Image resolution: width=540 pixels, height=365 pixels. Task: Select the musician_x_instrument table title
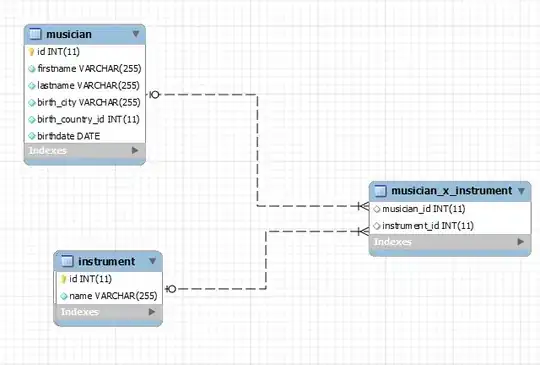451,191
